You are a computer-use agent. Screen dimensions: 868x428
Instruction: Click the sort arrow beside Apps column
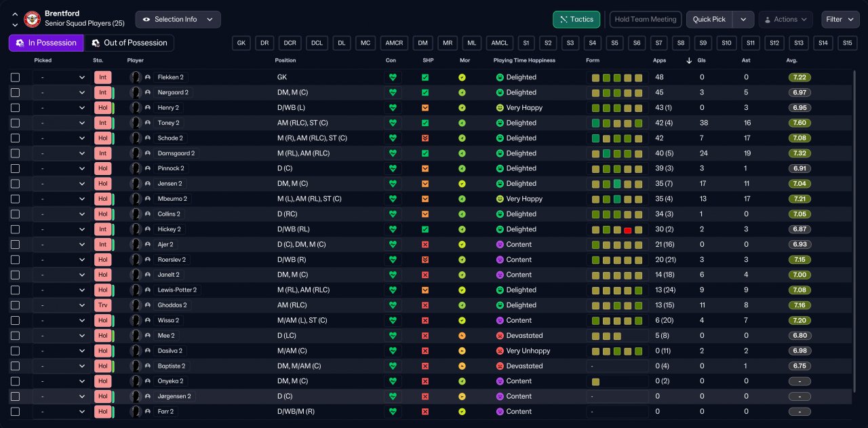pyautogui.click(x=690, y=60)
